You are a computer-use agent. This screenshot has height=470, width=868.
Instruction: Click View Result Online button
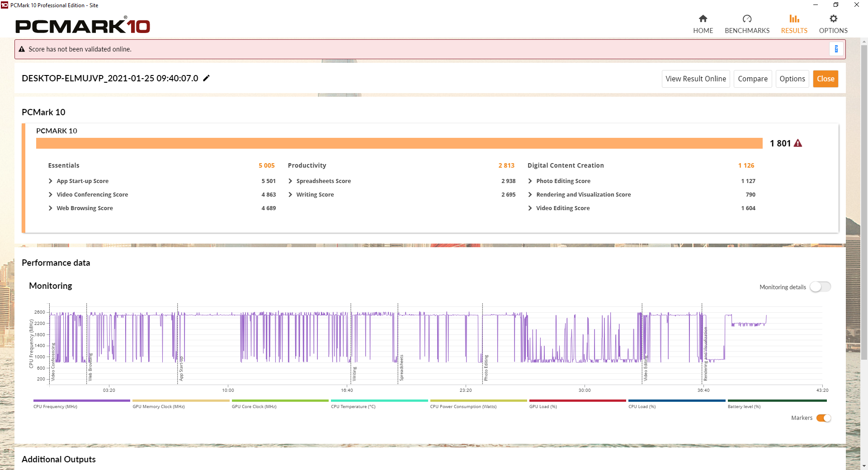coord(696,79)
